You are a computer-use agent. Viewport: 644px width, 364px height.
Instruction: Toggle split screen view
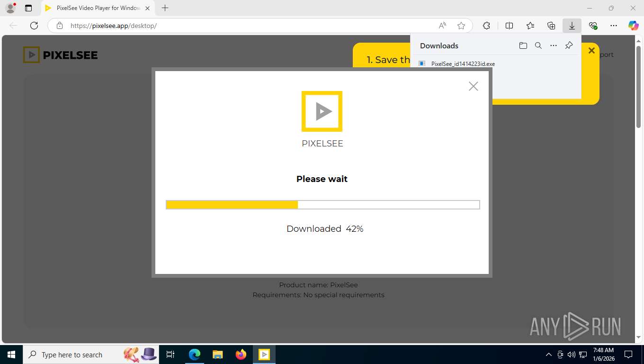[x=510, y=26]
